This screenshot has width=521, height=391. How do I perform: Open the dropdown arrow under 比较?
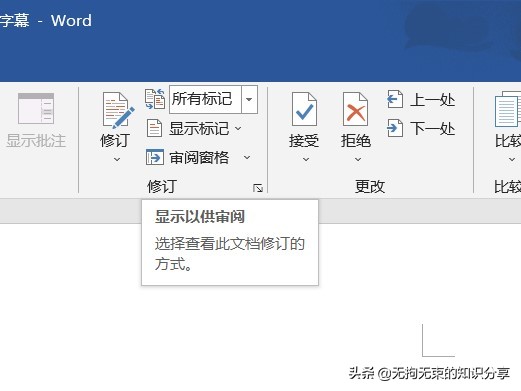coord(512,160)
